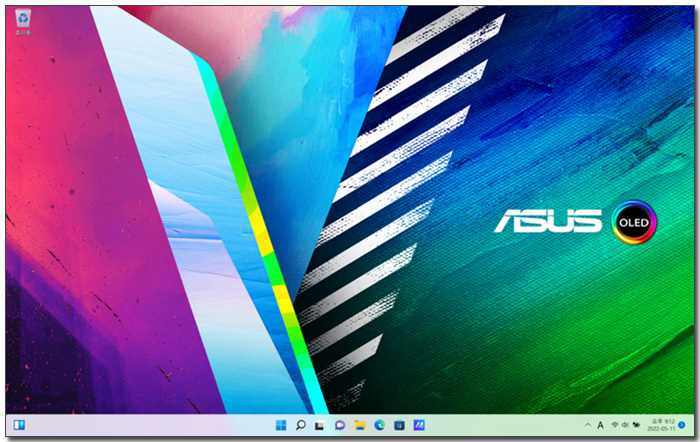Image resolution: width=700 pixels, height=442 pixels.
Task: Open Wi-Fi network status in tray
Action: pyautogui.click(x=615, y=425)
